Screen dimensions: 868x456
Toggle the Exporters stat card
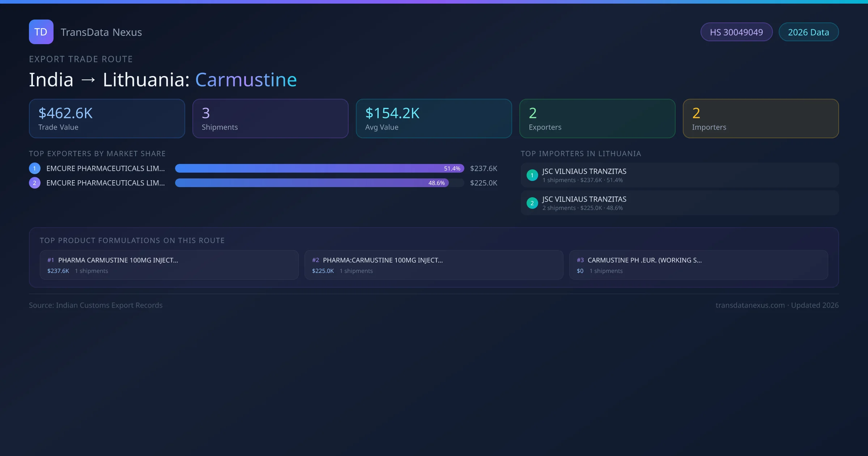tap(597, 118)
